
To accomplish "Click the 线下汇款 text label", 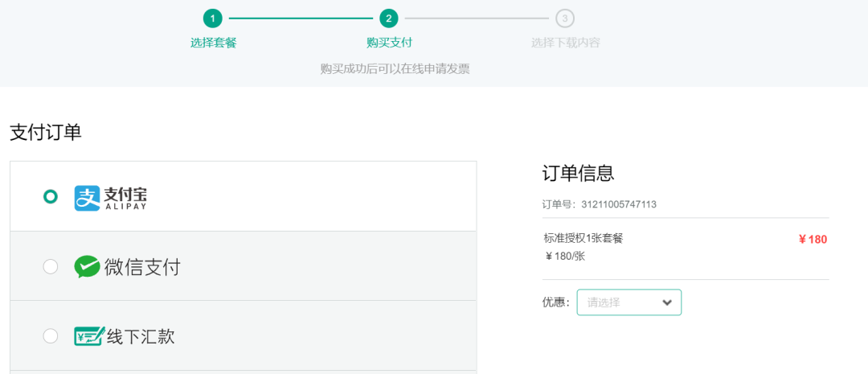I will coord(141,336).
